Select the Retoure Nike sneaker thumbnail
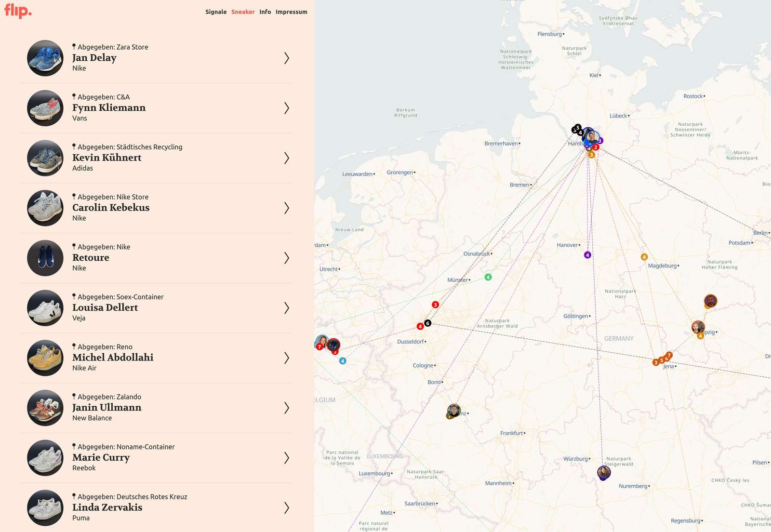Viewport: 771px width, 532px height. [x=45, y=258]
